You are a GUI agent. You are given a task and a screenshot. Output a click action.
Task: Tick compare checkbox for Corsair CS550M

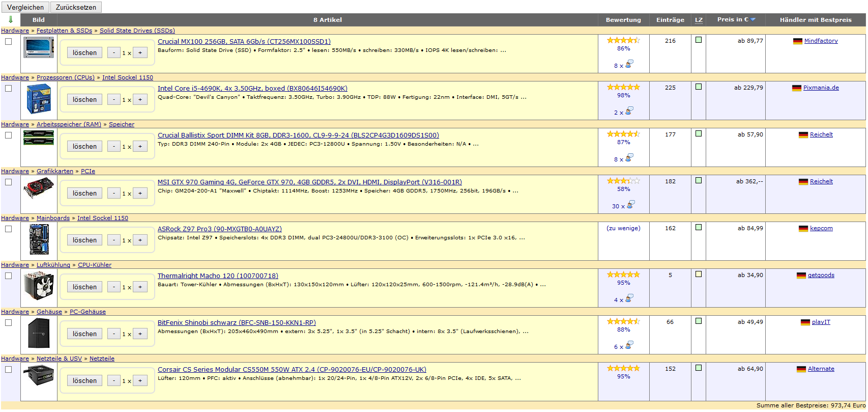[x=9, y=370]
